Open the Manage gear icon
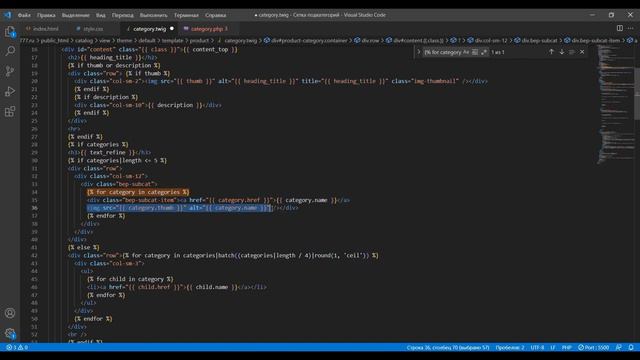 tap(10, 333)
